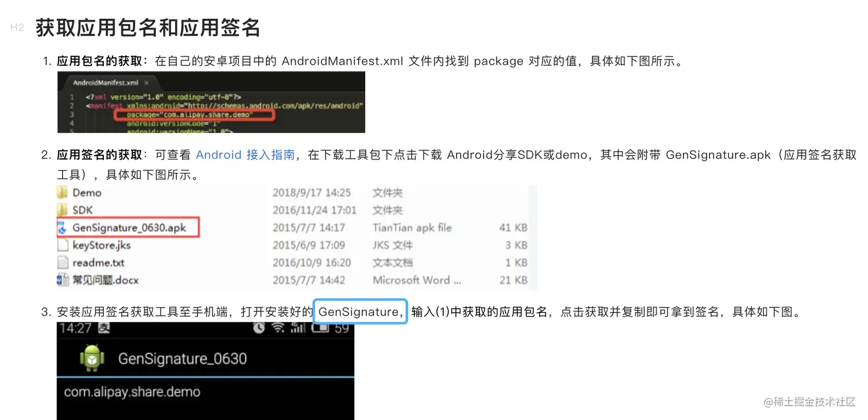Click the 21 KB size cell
Screen dimensions: 868x420
[x=513, y=281]
